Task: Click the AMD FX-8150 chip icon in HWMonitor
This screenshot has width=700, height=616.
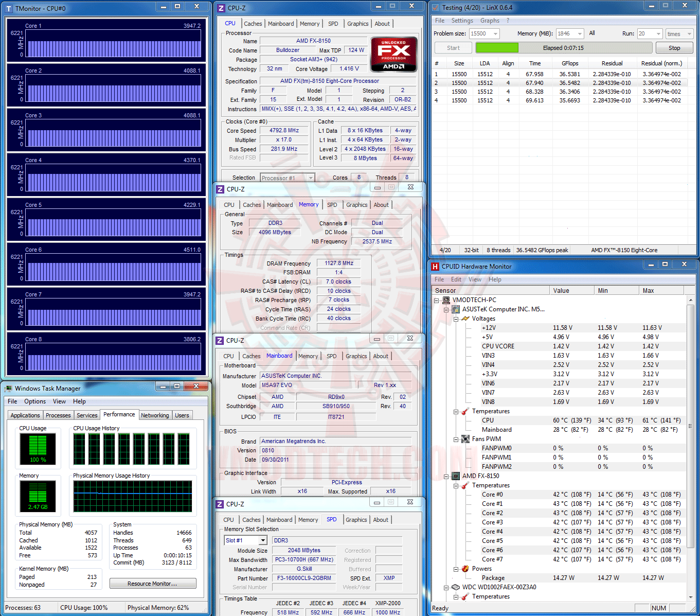Action: pos(455,476)
